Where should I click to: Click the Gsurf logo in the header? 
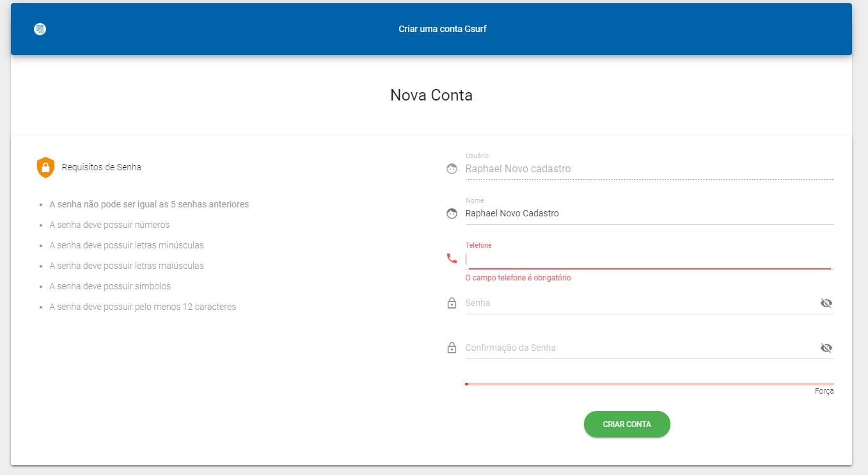pyautogui.click(x=40, y=29)
